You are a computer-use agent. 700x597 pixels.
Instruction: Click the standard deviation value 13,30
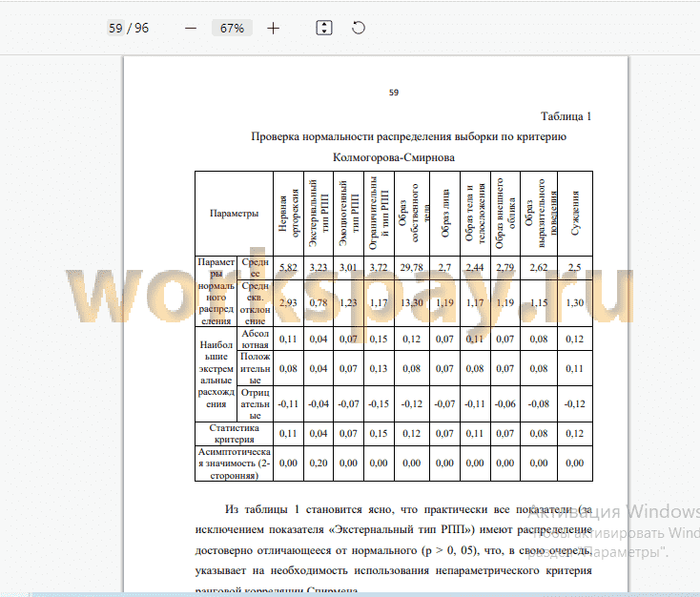tap(412, 303)
